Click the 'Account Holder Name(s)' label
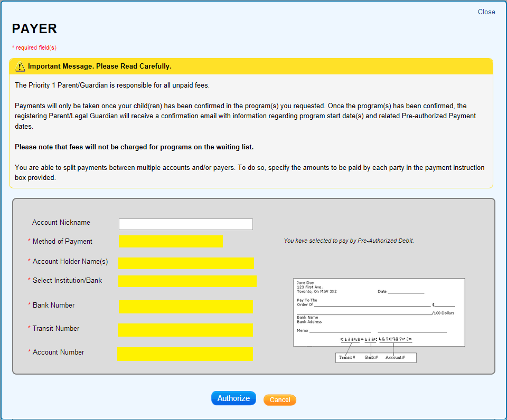Viewport: 507px width, 420px height. (x=70, y=261)
